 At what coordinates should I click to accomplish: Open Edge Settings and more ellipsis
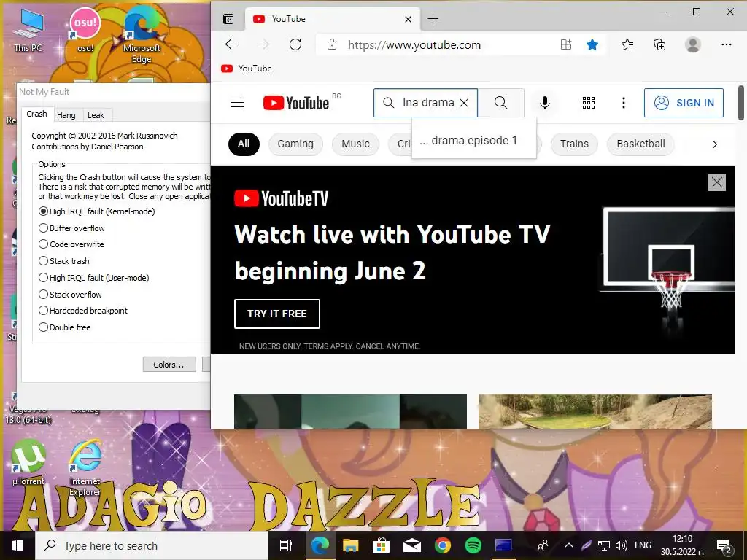click(x=726, y=44)
